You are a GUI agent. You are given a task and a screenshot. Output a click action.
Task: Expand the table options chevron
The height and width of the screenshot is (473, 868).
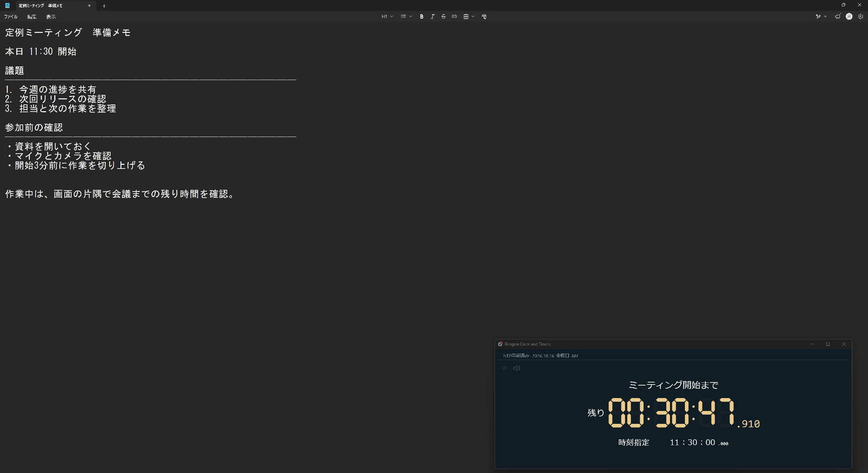coord(473,17)
